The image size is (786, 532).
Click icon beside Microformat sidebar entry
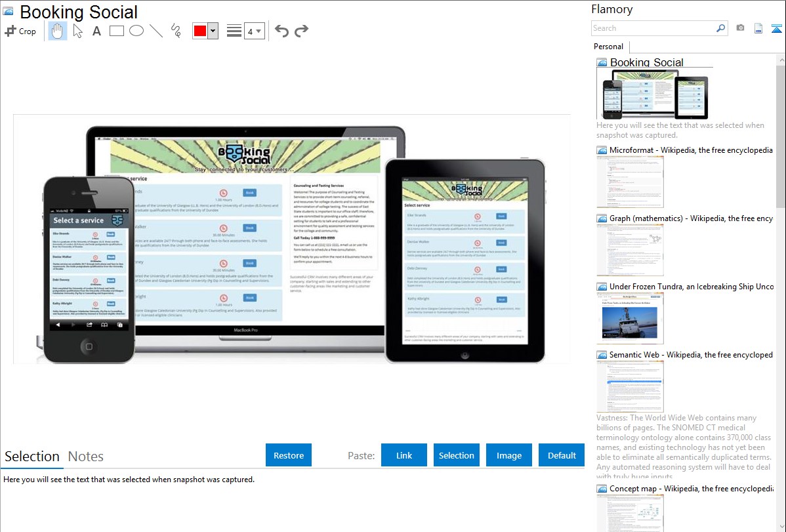coord(602,150)
